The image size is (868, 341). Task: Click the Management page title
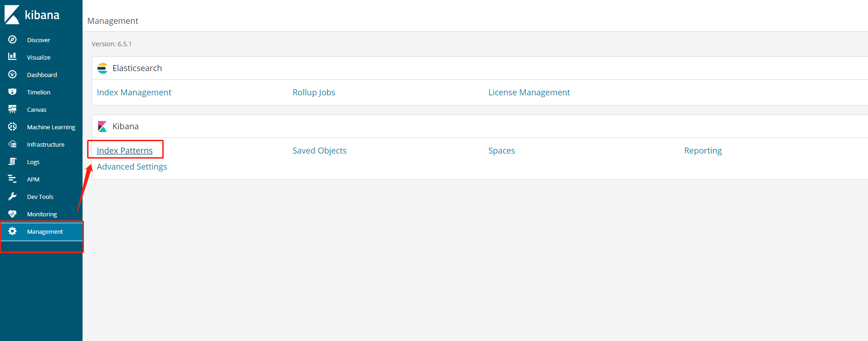(113, 21)
